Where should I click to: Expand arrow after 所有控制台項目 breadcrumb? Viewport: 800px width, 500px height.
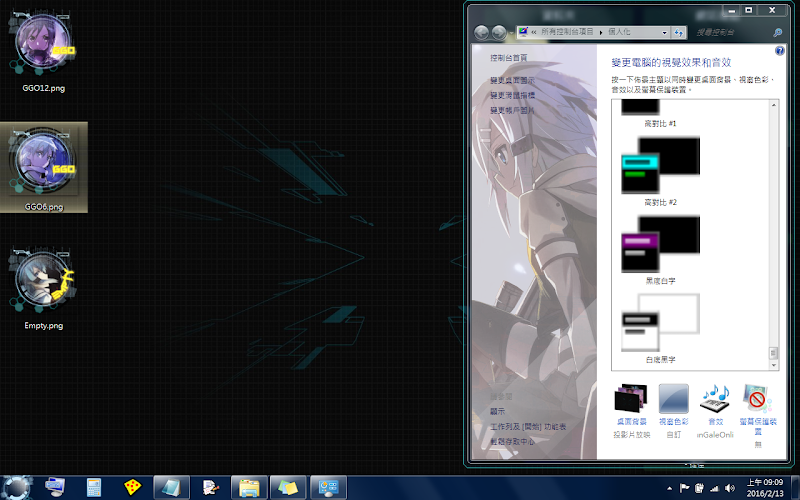click(x=601, y=32)
